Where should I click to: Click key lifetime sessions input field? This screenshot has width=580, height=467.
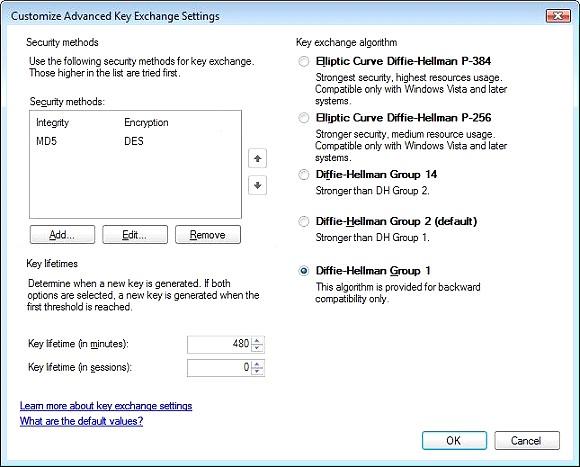219,368
